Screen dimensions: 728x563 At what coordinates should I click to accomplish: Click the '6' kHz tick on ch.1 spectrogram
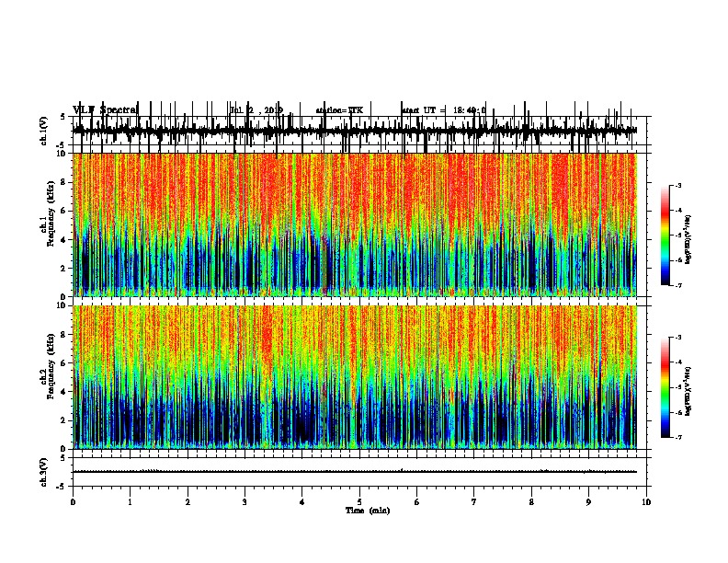click(63, 212)
